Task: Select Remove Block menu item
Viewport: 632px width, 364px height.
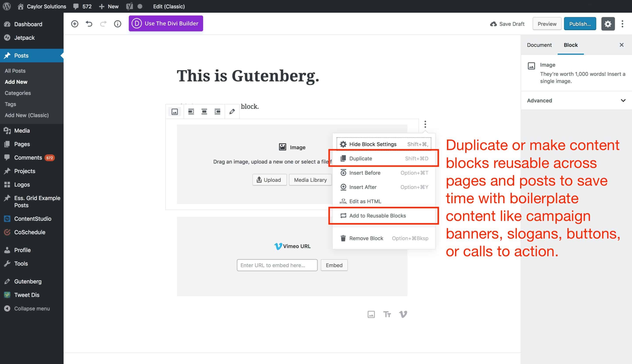Action: pos(384,238)
